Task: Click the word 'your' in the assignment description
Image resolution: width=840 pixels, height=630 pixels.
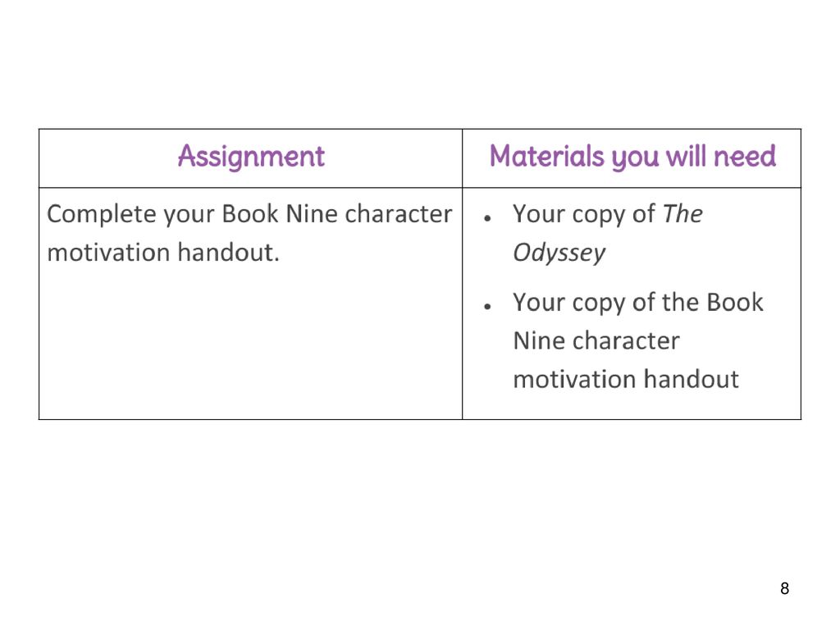Action: point(189,216)
